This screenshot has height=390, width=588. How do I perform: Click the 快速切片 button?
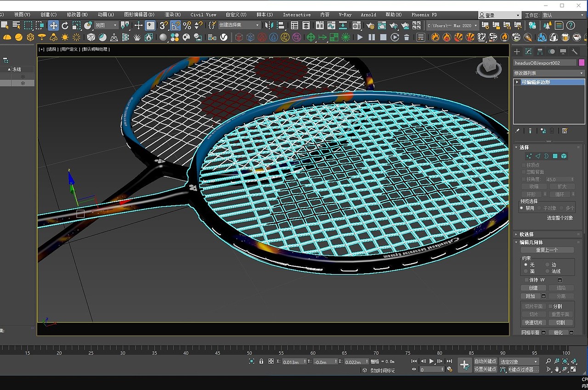[533, 322]
